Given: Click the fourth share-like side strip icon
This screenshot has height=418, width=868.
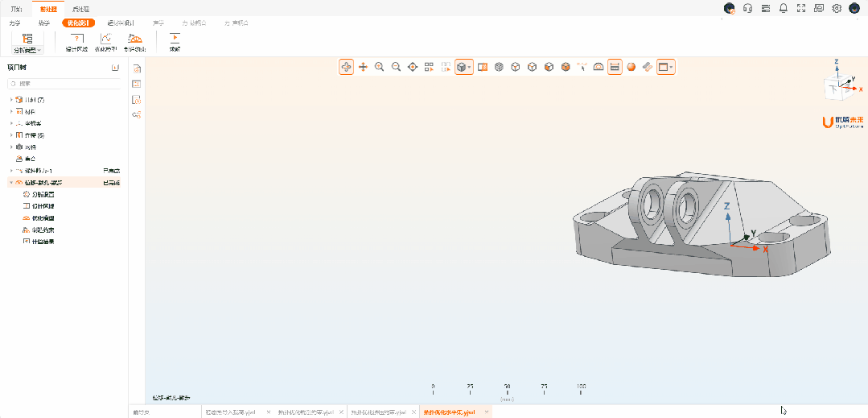Looking at the screenshot, I should coord(137,114).
